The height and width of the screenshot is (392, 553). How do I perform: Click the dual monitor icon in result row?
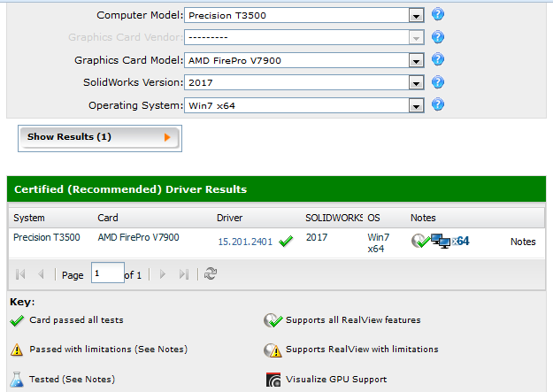click(441, 241)
